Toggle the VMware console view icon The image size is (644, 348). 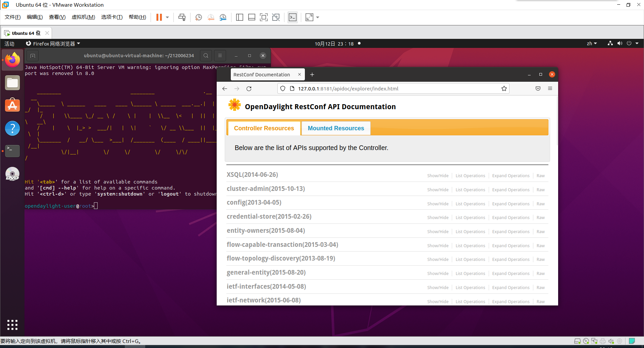pos(292,17)
